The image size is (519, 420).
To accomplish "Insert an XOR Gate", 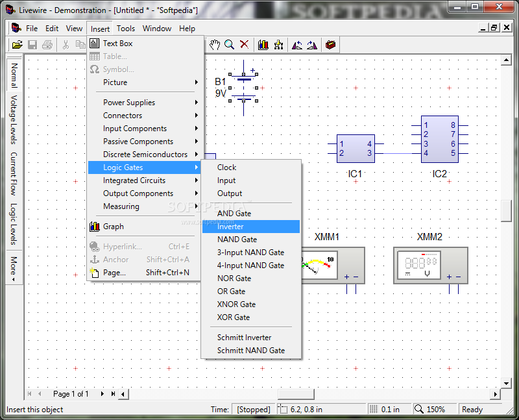I will point(251,317).
